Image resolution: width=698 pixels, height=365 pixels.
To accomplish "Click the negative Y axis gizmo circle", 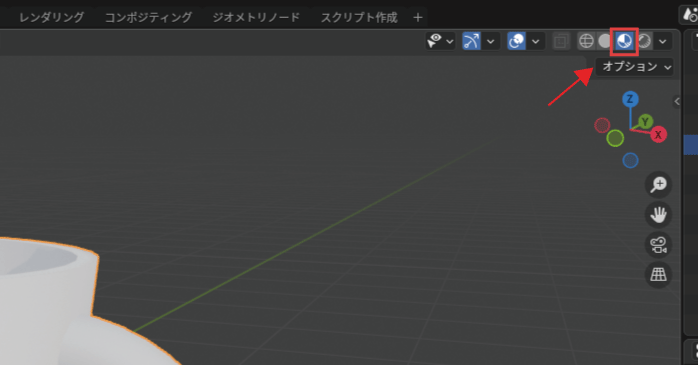I will click(615, 138).
